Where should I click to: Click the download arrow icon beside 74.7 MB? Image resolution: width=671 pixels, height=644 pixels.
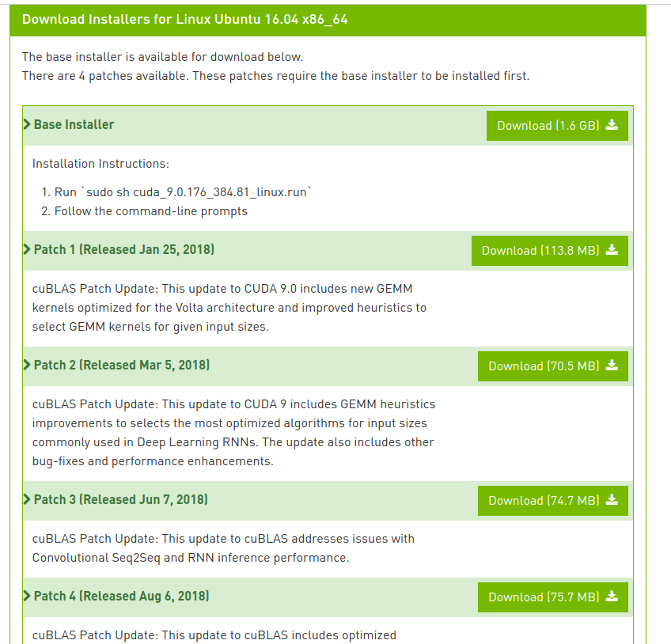click(x=612, y=500)
